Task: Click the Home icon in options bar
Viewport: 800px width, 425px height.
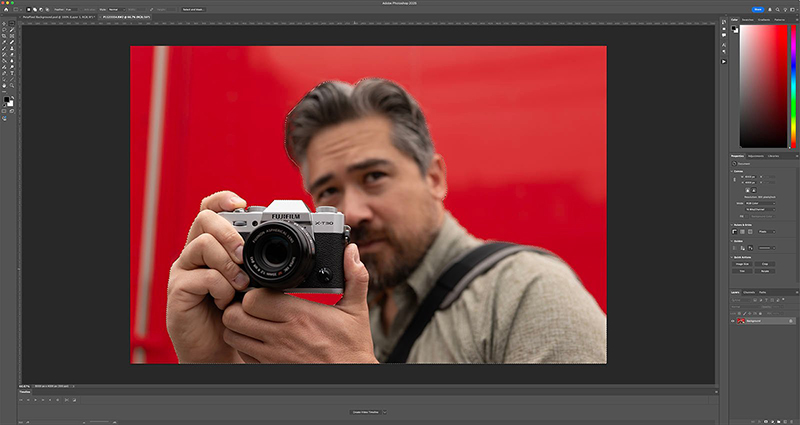Action: (7, 9)
